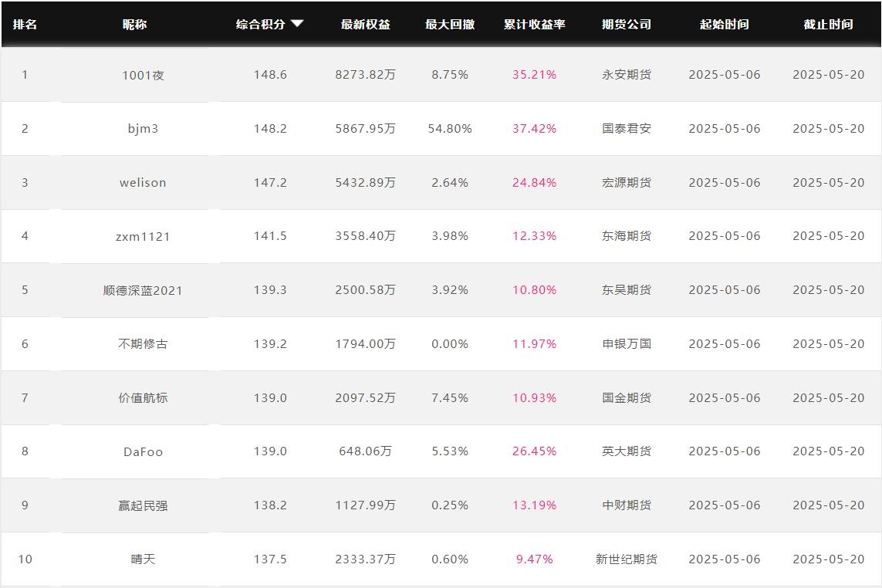Select score value 147.2

(270, 183)
